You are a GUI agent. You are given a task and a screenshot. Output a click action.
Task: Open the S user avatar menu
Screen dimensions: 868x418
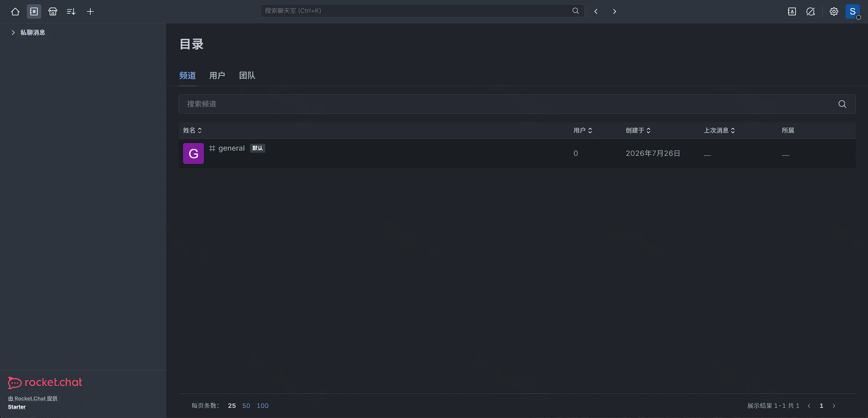852,11
